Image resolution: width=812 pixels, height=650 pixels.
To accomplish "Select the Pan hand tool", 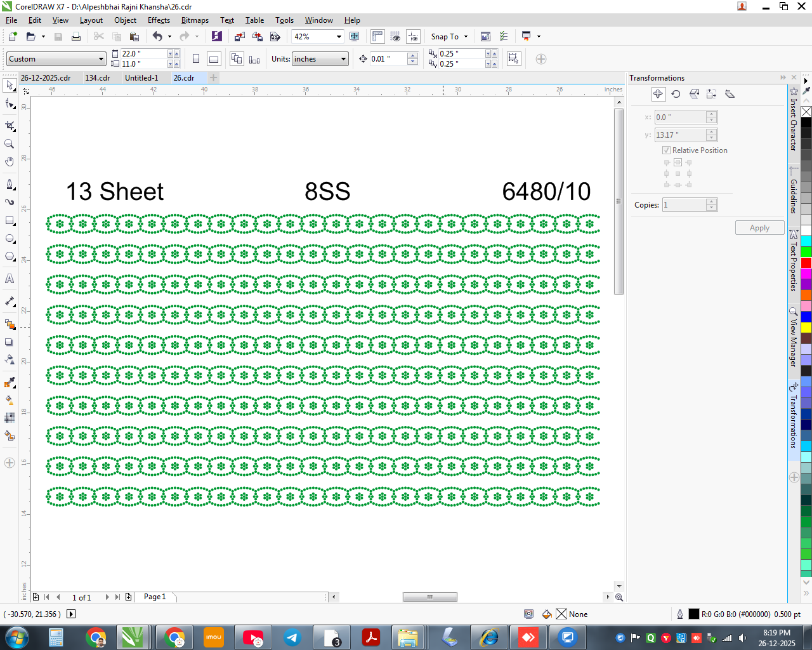I will 10,162.
